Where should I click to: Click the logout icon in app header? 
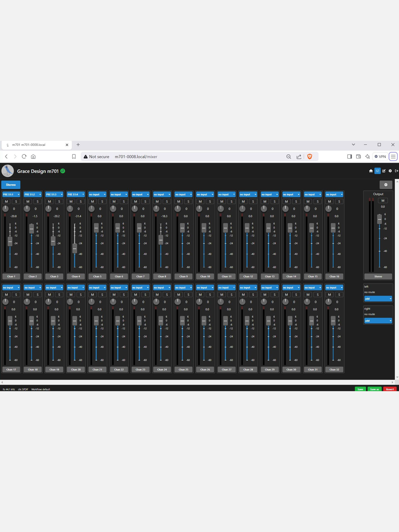[396, 171]
